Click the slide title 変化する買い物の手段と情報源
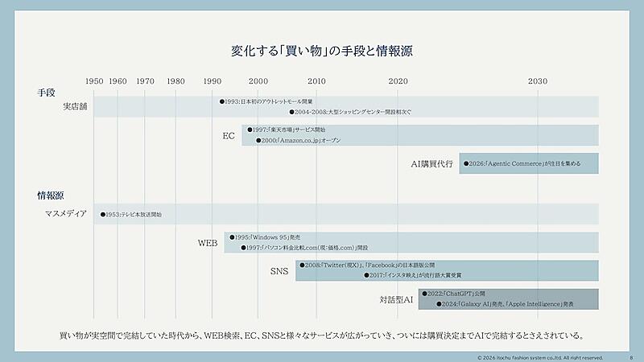 [321, 51]
